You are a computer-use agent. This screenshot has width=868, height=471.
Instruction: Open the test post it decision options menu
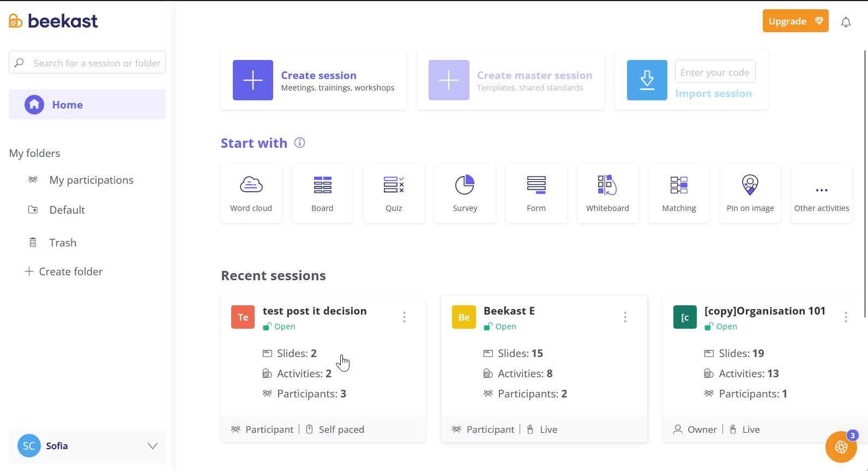tap(404, 317)
